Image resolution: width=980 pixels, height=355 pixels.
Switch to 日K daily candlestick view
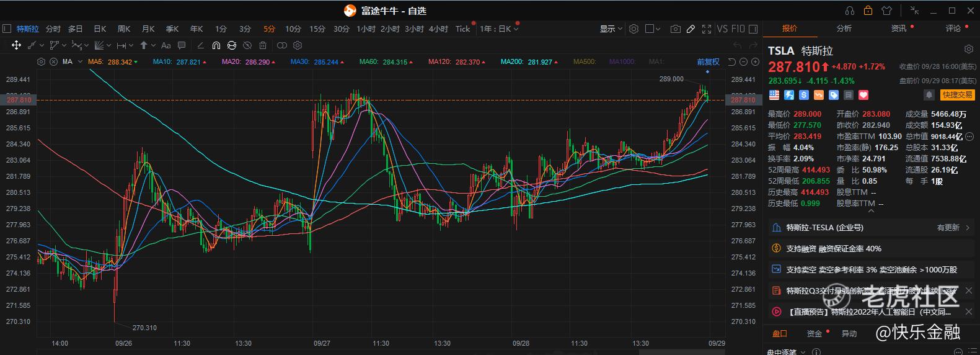[x=100, y=29]
